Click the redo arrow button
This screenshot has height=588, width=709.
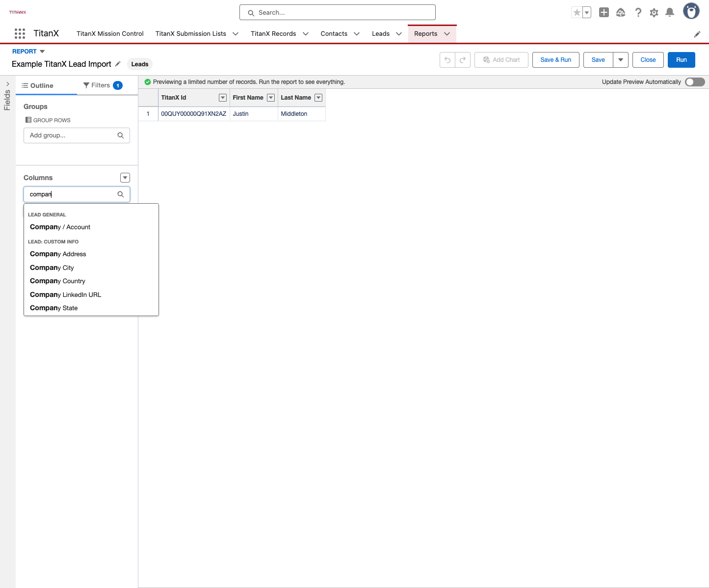tap(463, 60)
